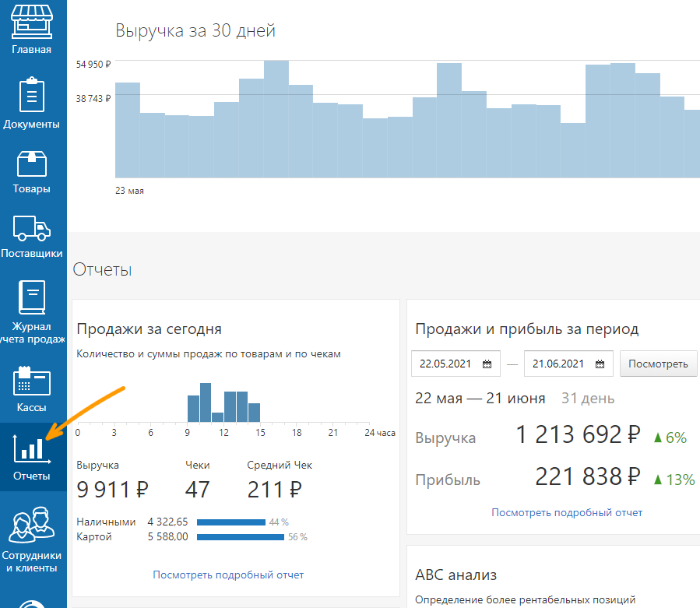700x608 pixels.
Task: Click the Наличными amount 4 322,65
Action: tap(168, 522)
